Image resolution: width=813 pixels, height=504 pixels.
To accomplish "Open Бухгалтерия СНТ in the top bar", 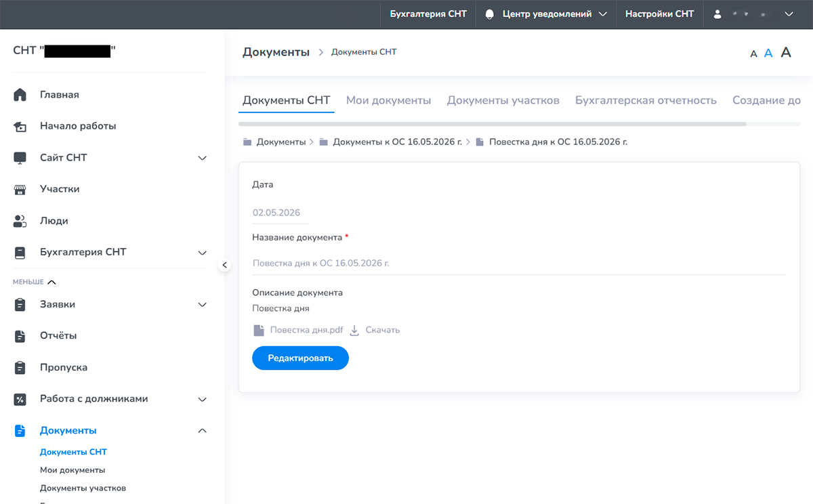I will coord(428,14).
